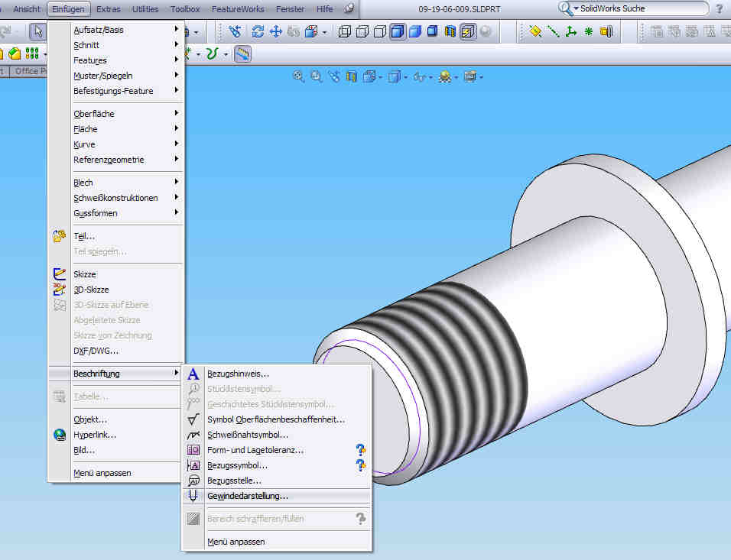
Task: Select the pan view tool
Action: [x=276, y=32]
